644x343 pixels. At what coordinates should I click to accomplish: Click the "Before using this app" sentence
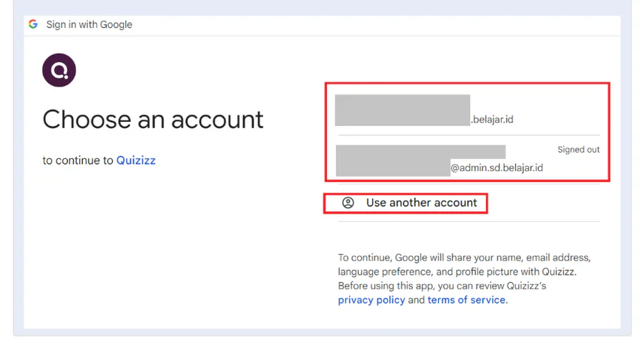point(442,286)
